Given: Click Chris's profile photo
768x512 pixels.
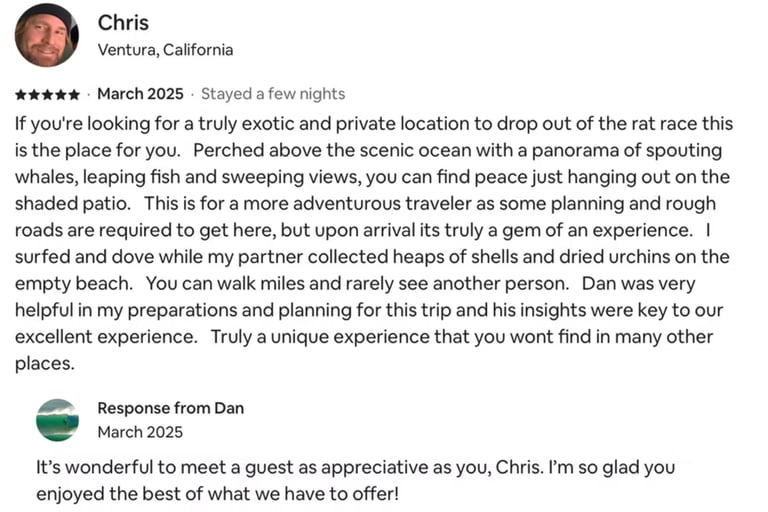Looking at the screenshot, I should click(x=46, y=35).
